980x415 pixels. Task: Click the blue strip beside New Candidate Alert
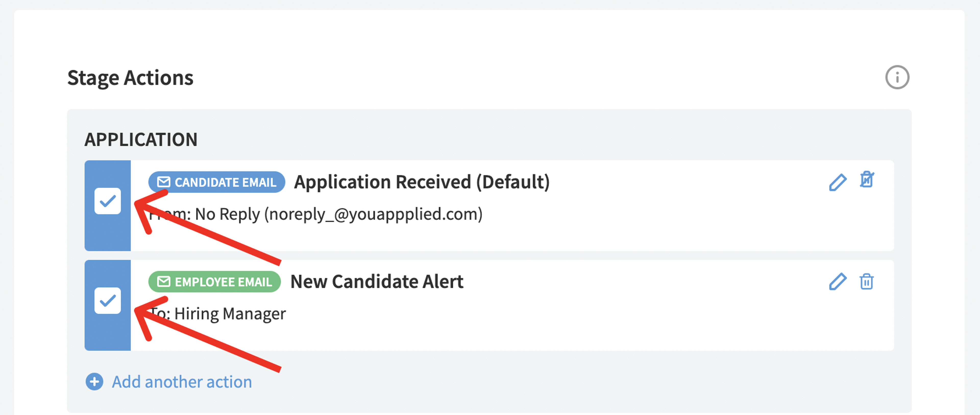[108, 305]
